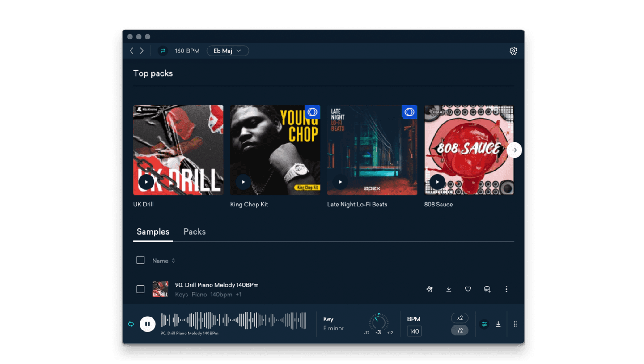The height and width of the screenshot is (364, 644).
Task: Preview the King Chop Kit play button
Action: (x=243, y=182)
